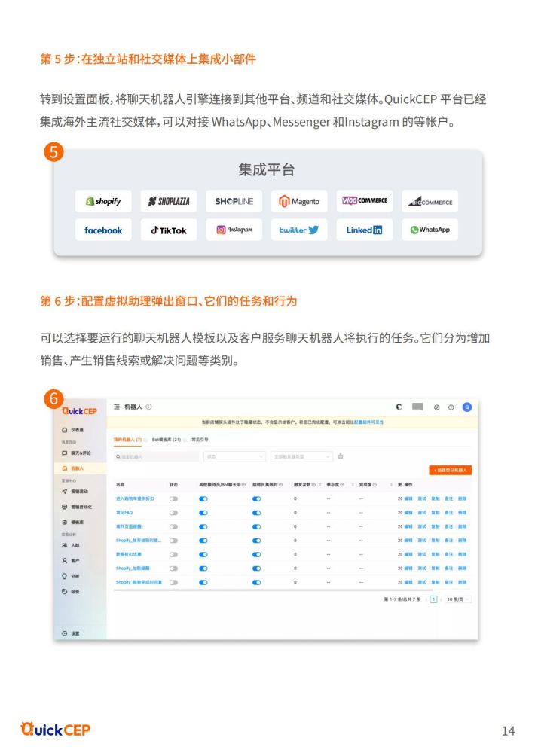The image size is (535, 756).
Task: Click 编辑 in the 新客折扣优惠 row
Action: tap(408, 555)
